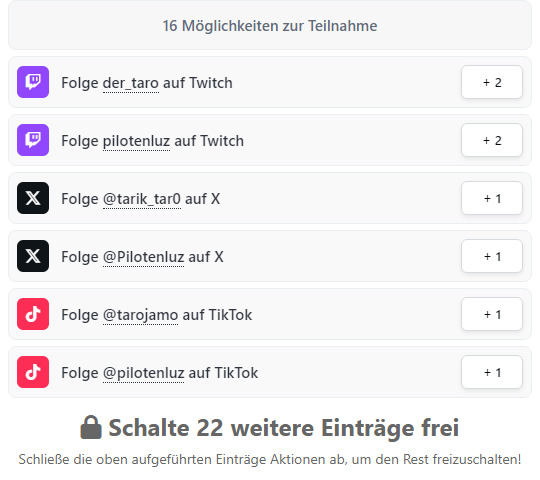The image size is (540, 480).
Task: Open the @tarojamo TikTok profile link
Action: (x=141, y=315)
